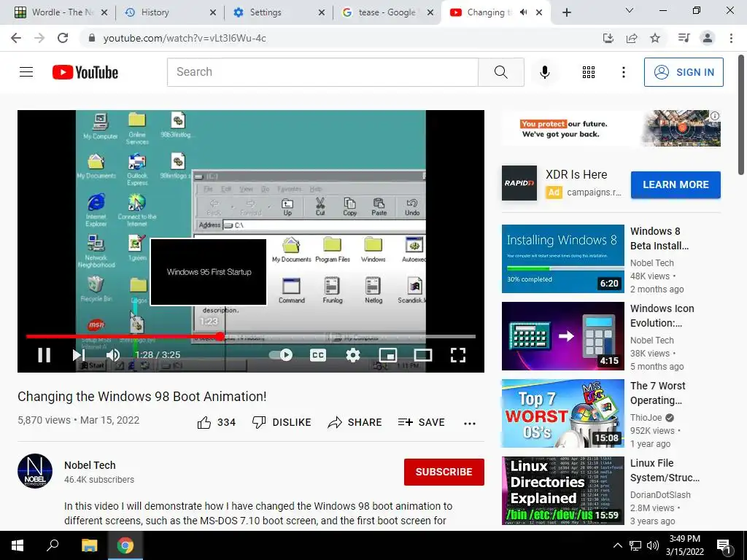Open Nobel Tech channel avatar

[x=35, y=471]
